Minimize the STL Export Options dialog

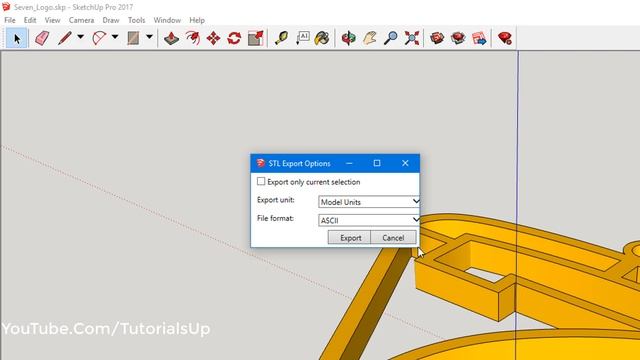(x=349, y=163)
